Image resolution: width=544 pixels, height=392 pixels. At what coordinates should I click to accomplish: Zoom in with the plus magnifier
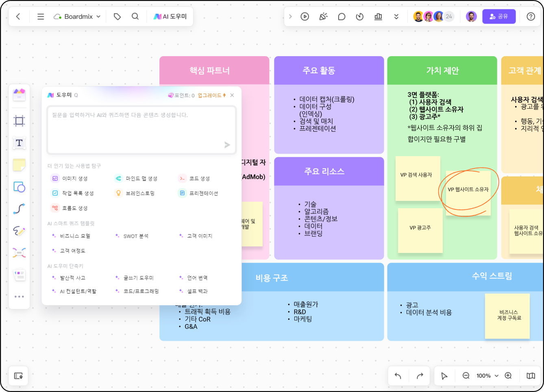[x=508, y=376]
